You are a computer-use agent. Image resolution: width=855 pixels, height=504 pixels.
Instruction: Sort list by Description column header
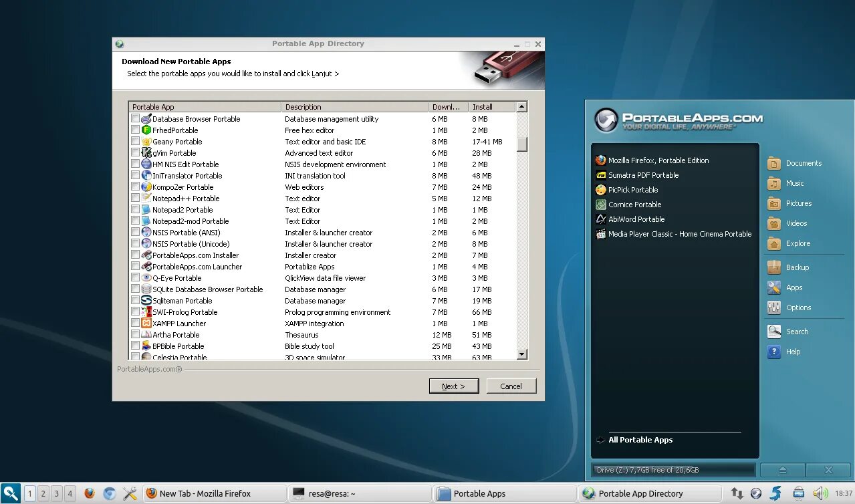tap(355, 107)
